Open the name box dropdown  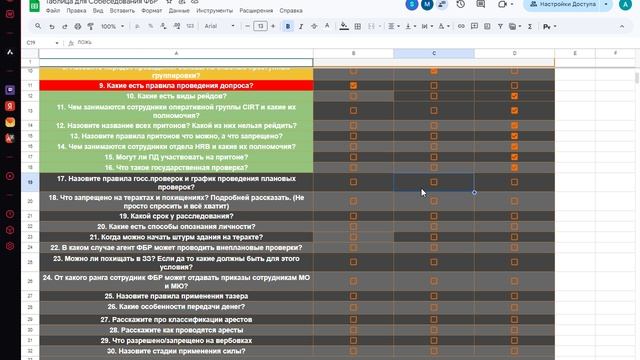[x=57, y=43]
